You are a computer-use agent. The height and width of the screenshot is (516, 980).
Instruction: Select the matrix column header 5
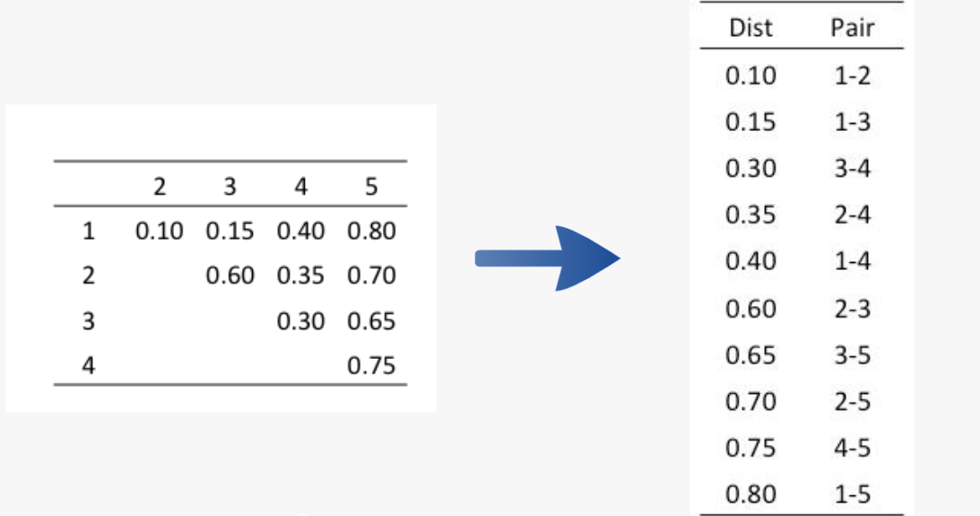point(371,187)
